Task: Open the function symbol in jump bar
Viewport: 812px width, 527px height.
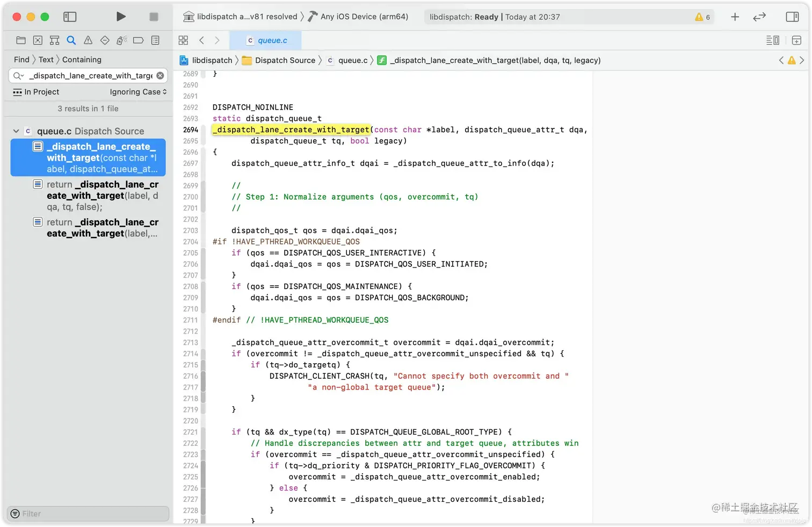Action: tap(489, 60)
